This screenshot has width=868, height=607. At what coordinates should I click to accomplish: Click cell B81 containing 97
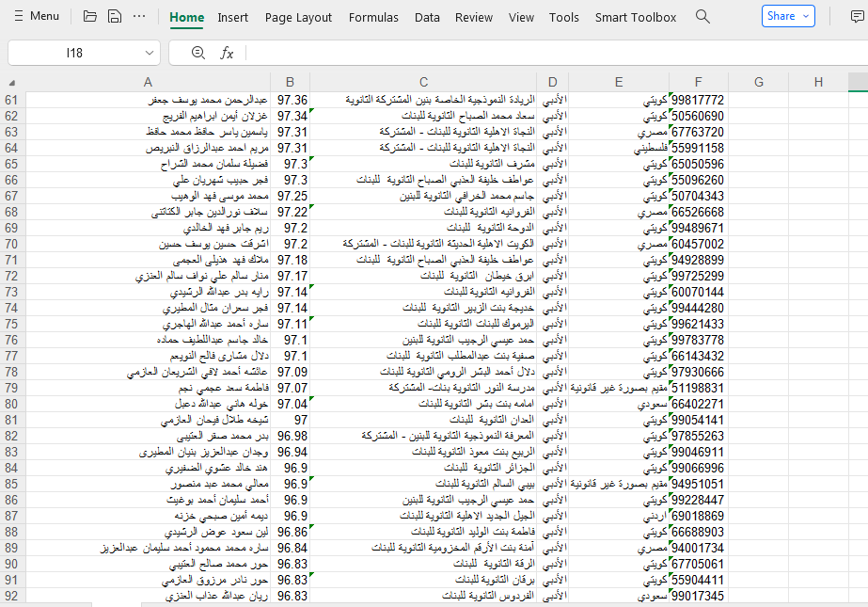coord(290,420)
